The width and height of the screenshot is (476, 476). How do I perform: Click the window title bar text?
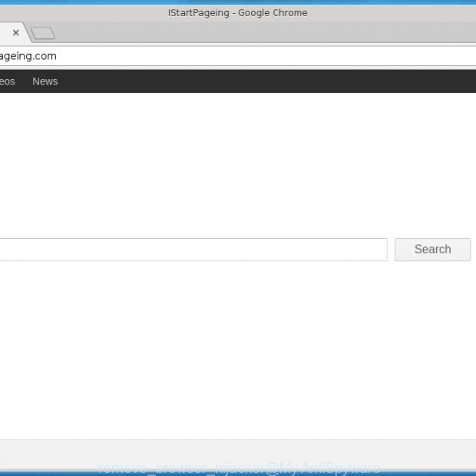(x=237, y=12)
